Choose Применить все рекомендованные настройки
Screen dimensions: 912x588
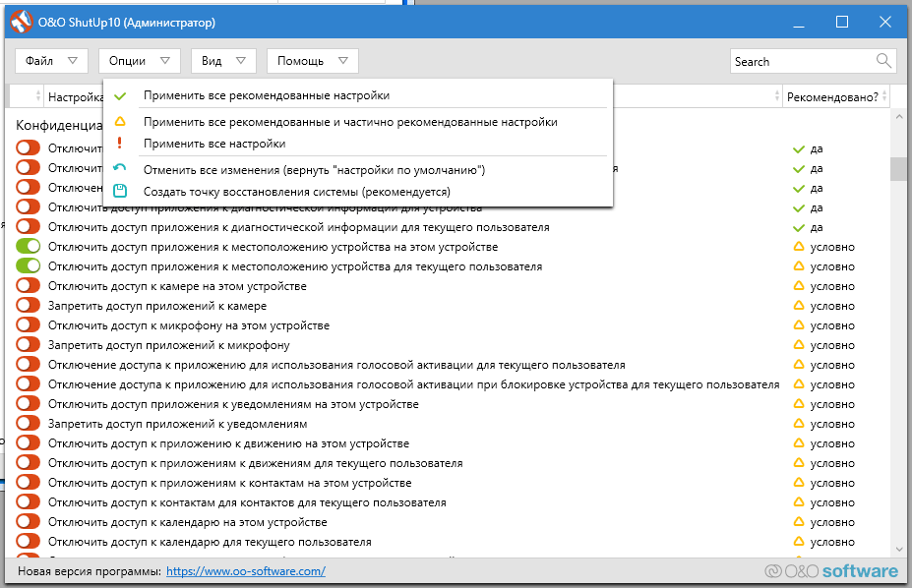tap(358, 95)
